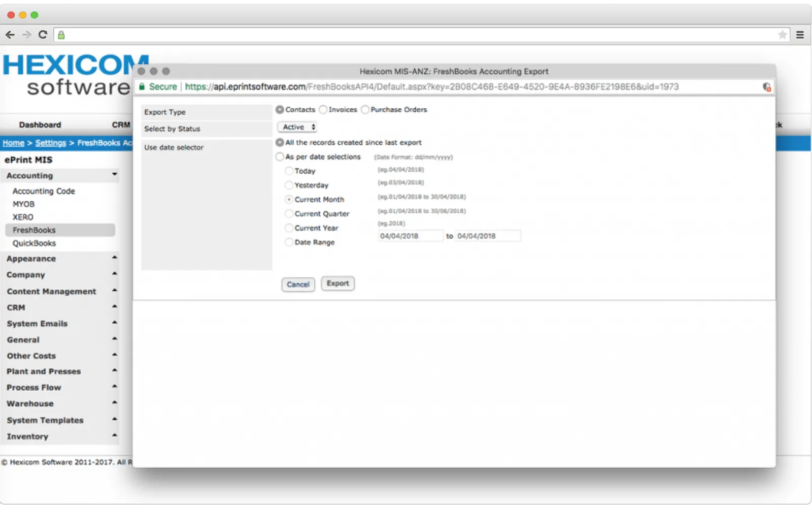Click the popup's Secure padlock indicator
Viewport: 812px width, 508px height.
point(142,87)
